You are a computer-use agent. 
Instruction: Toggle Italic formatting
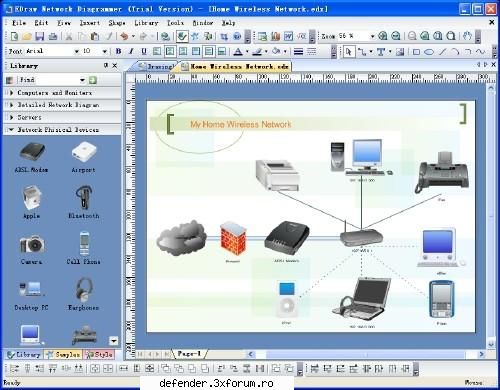pos(131,51)
